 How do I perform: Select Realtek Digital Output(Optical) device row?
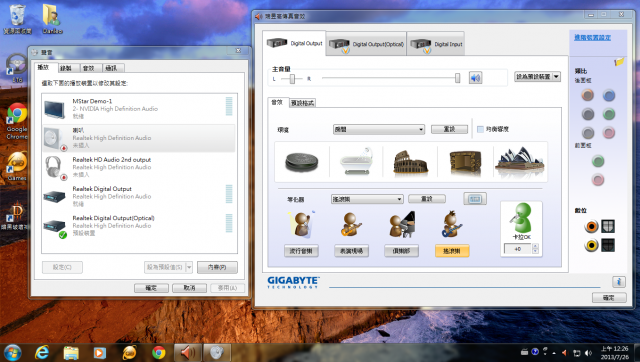coord(139,226)
